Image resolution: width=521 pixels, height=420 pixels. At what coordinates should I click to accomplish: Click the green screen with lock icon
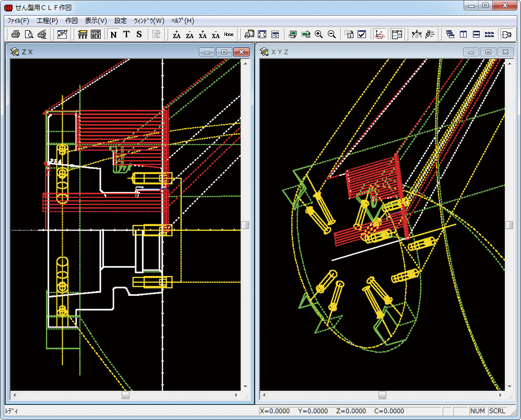[x=306, y=34]
